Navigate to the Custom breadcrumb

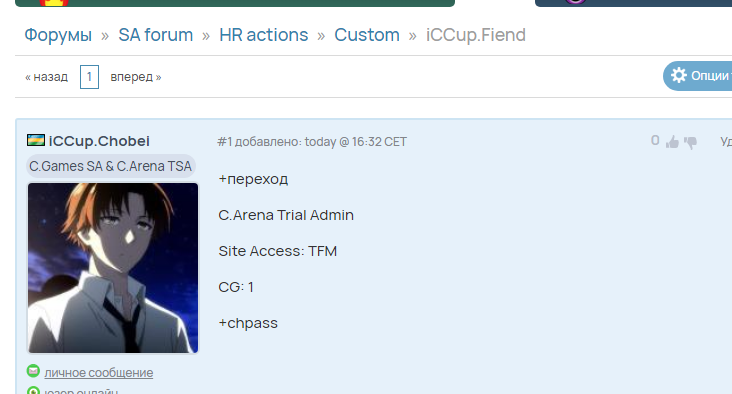point(367,35)
